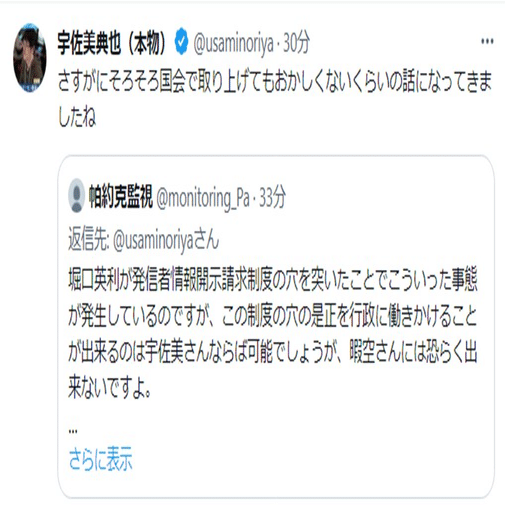Expand the quoted tweet with さらに表示

click(x=100, y=459)
